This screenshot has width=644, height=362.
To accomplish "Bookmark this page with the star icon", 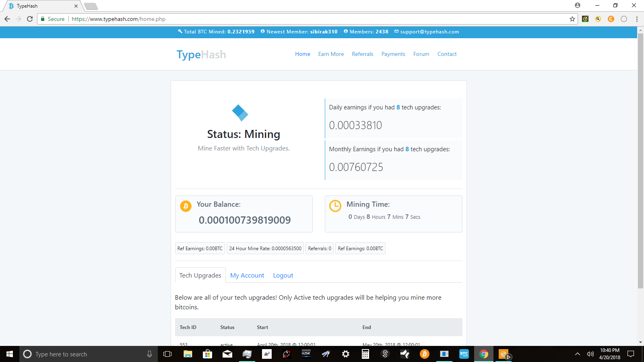I will (572, 19).
